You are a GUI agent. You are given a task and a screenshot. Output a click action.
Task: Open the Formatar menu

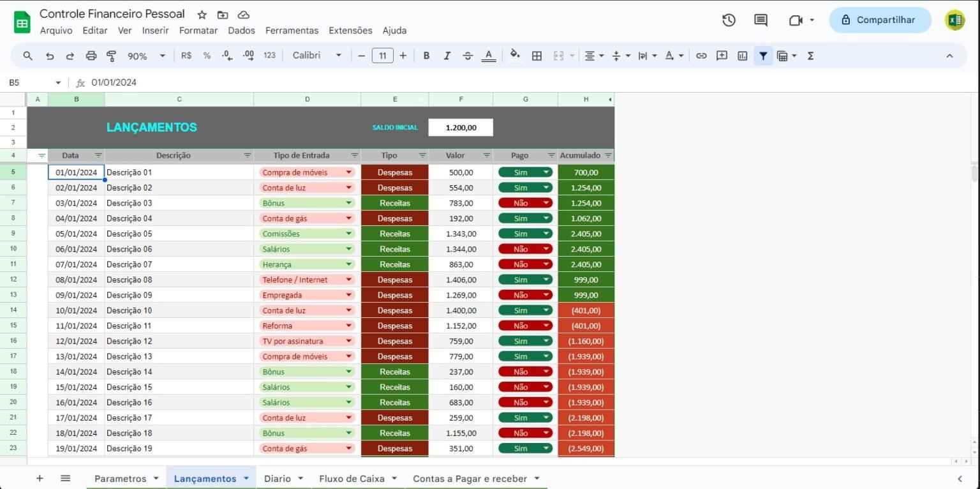coord(198,31)
